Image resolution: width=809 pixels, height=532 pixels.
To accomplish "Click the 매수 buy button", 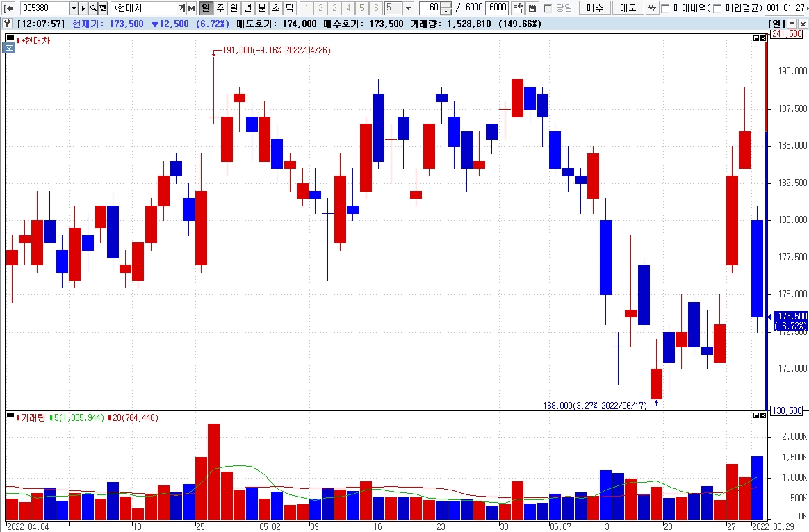I will 595,8.
